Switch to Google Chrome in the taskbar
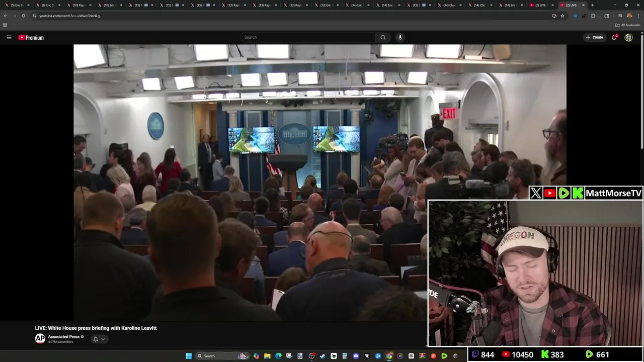Viewport: 644px width, 362px height. point(389,356)
